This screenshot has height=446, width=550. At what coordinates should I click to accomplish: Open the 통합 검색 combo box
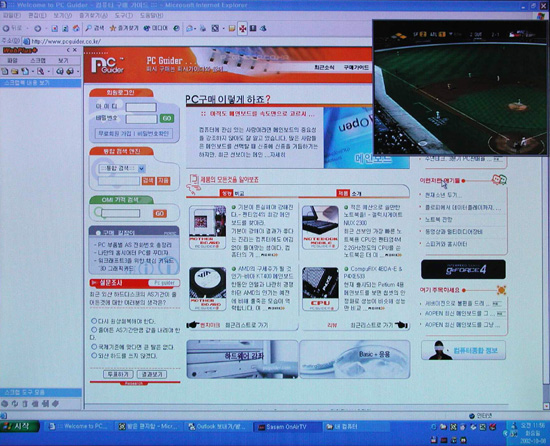click(121, 169)
